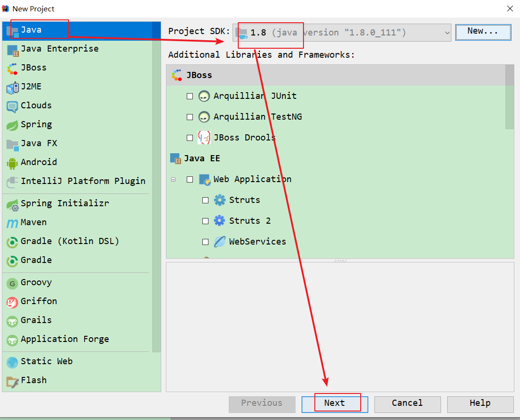Click the Application Forge icon
The image size is (520, 420).
tap(12, 340)
